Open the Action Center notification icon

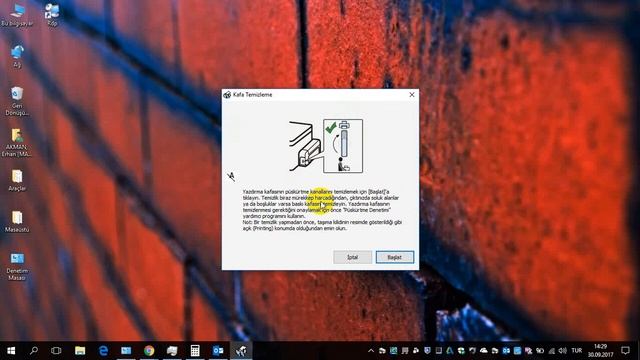[625, 351]
